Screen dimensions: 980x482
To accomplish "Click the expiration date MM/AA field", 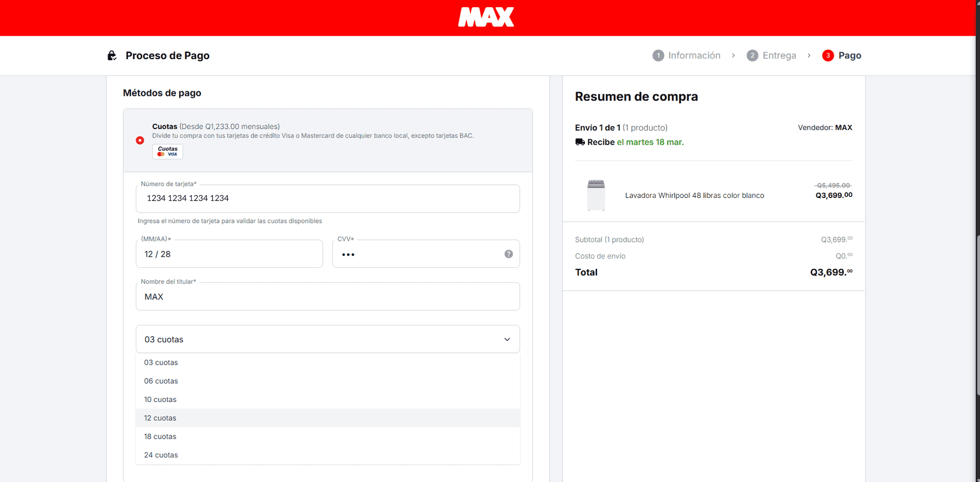I will pos(229,254).
